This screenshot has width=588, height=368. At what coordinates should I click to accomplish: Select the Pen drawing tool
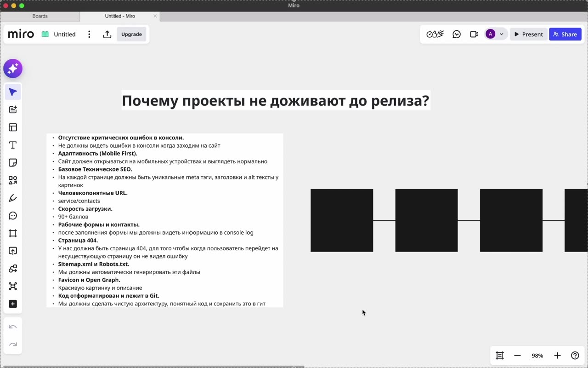(x=13, y=198)
